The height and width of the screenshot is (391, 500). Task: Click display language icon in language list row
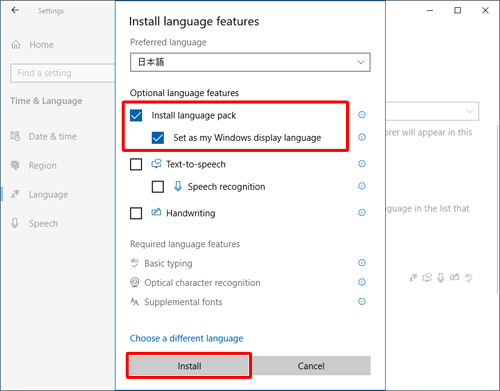413,277
